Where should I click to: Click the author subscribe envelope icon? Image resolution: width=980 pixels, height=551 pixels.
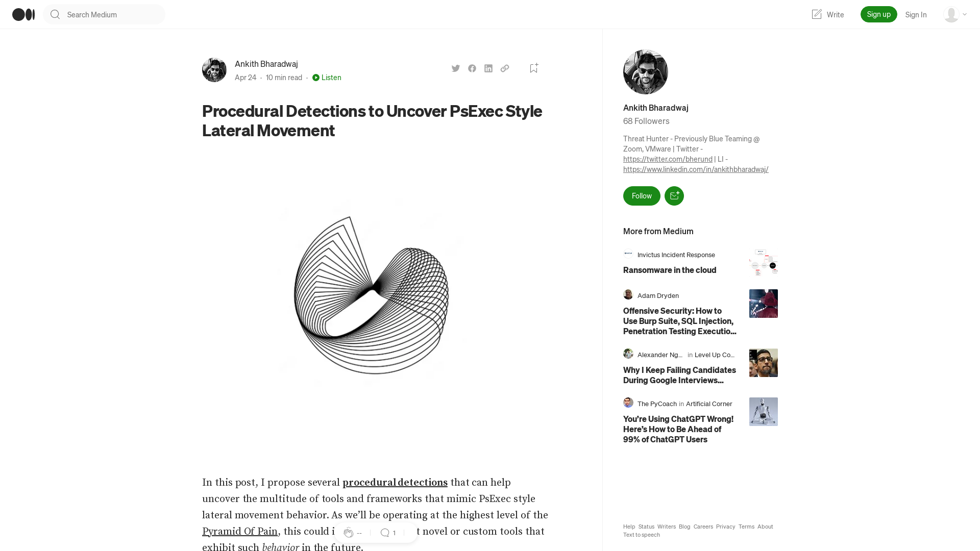(x=674, y=196)
